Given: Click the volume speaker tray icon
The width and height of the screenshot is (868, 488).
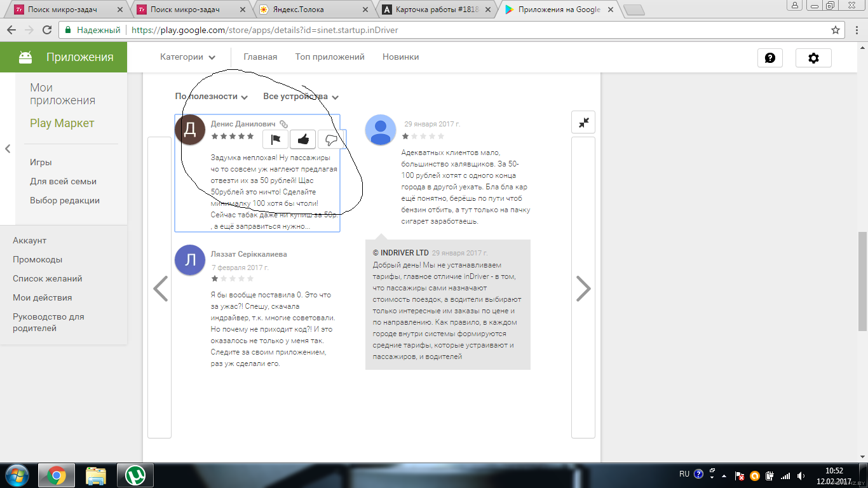Looking at the screenshot, I should (801, 475).
